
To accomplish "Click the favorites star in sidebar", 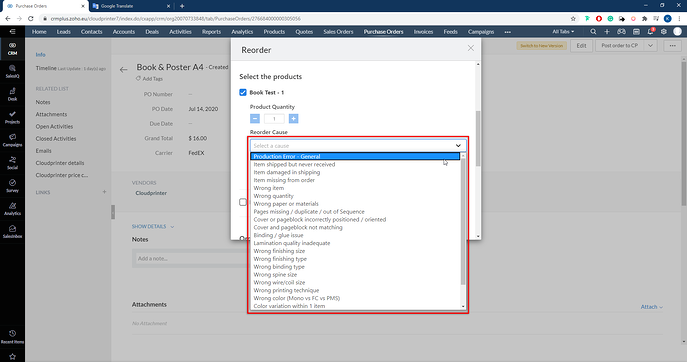I will pyautogui.click(x=12, y=357).
